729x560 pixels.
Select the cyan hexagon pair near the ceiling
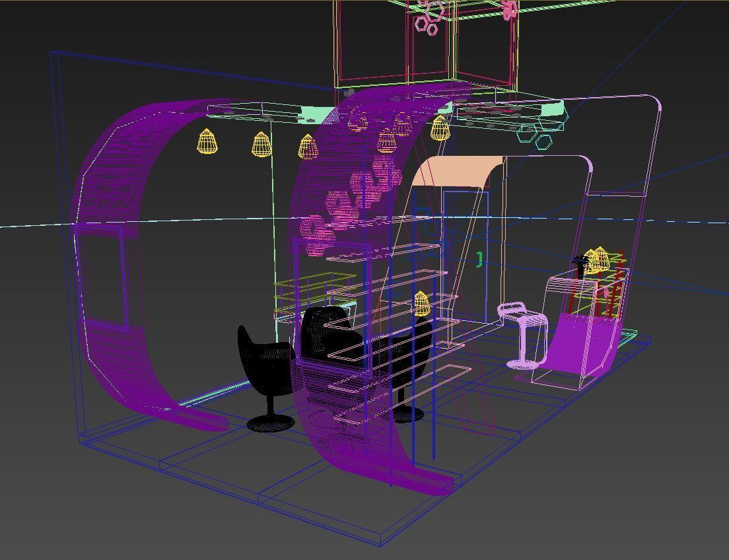tap(535, 137)
